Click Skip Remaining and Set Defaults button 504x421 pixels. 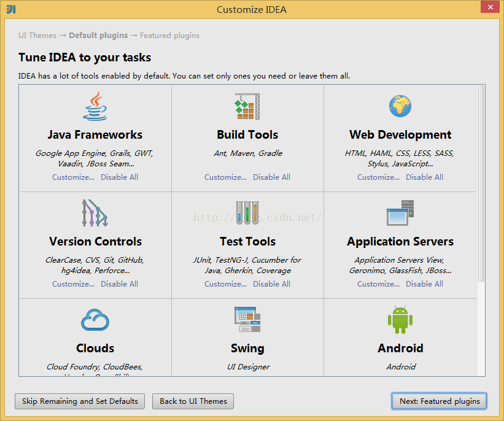(x=80, y=401)
